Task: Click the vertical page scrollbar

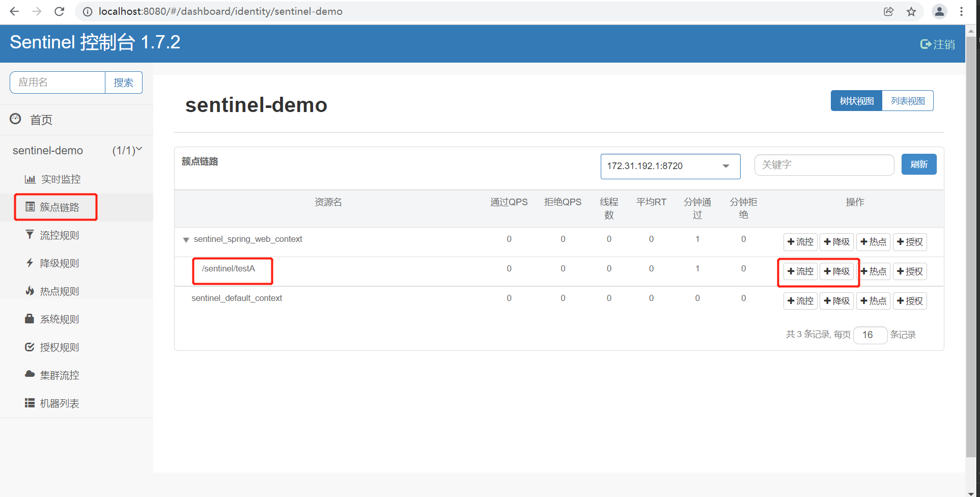Action: point(971,247)
